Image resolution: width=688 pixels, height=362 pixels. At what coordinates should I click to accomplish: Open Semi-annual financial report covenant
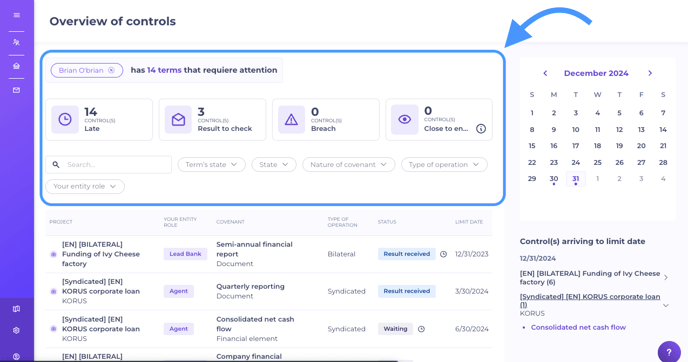(254, 249)
